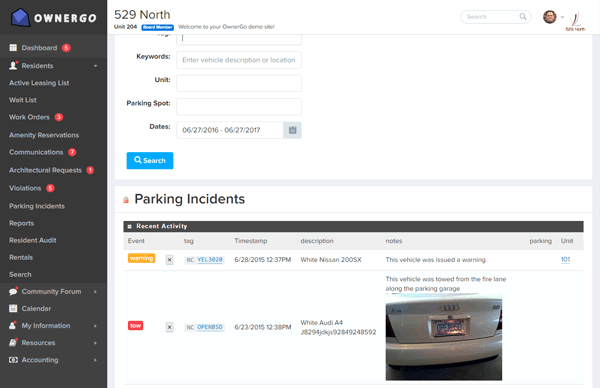Screen dimensions: 600x388
Task: Click the orange warning event label
Action: coord(141,258)
